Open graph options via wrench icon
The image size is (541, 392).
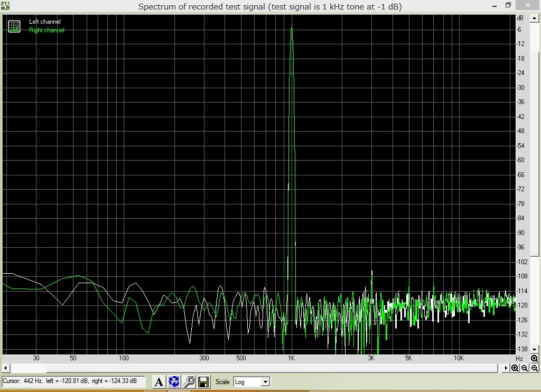coord(189,381)
